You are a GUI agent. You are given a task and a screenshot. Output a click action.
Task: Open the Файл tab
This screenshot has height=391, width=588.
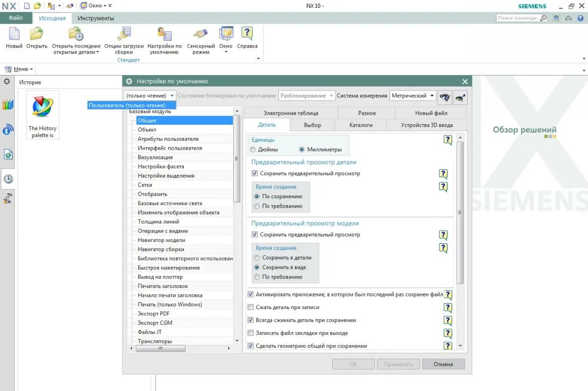tap(16, 18)
